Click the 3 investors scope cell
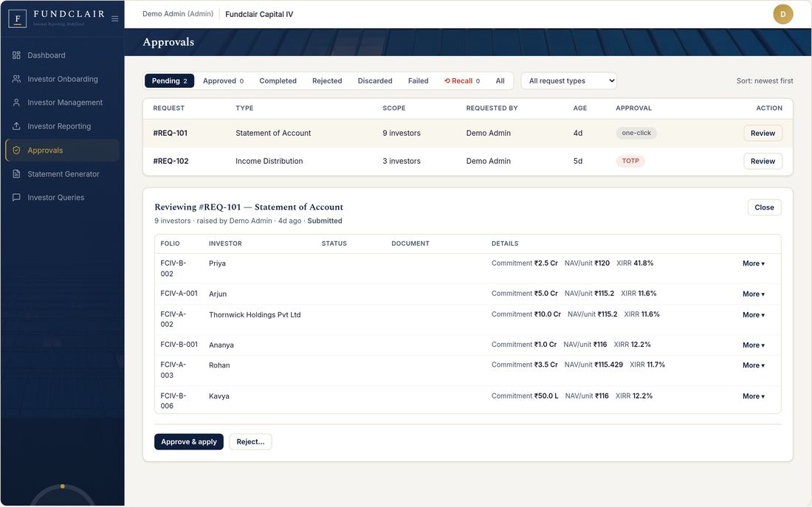This screenshot has width=812, height=507. (402, 161)
